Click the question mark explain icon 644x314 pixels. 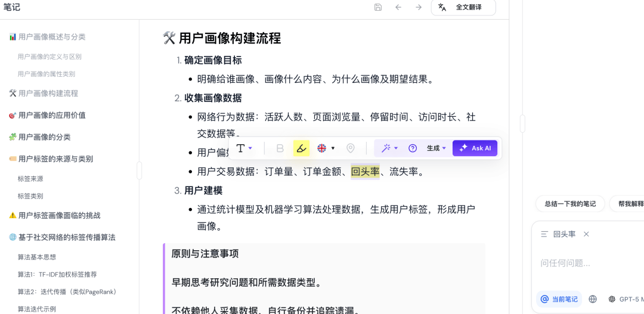[x=412, y=148]
